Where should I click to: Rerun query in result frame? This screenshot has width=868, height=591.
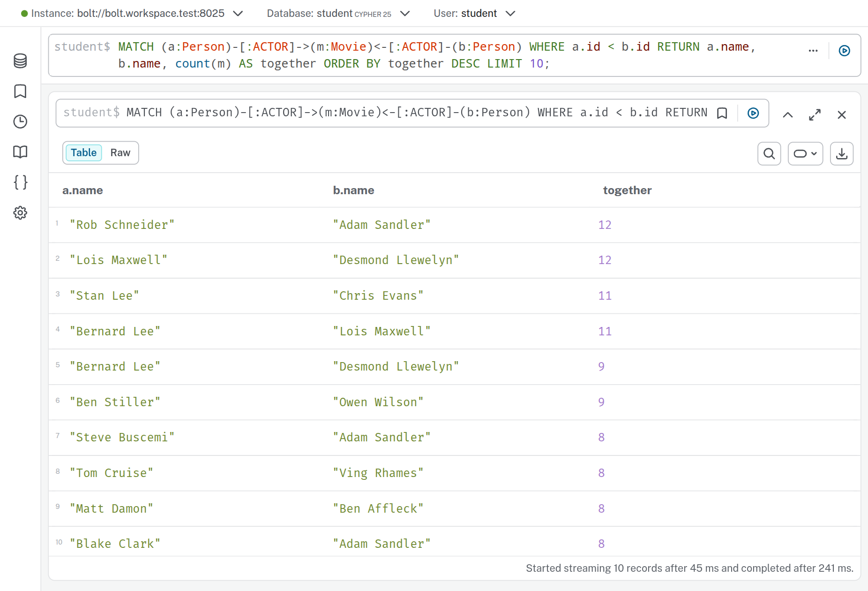[753, 114]
